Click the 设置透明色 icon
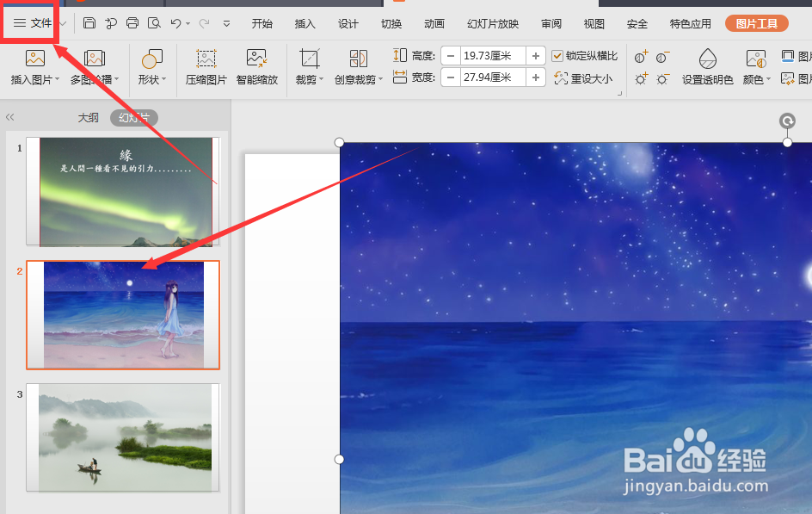This screenshot has height=514, width=812. [x=707, y=59]
